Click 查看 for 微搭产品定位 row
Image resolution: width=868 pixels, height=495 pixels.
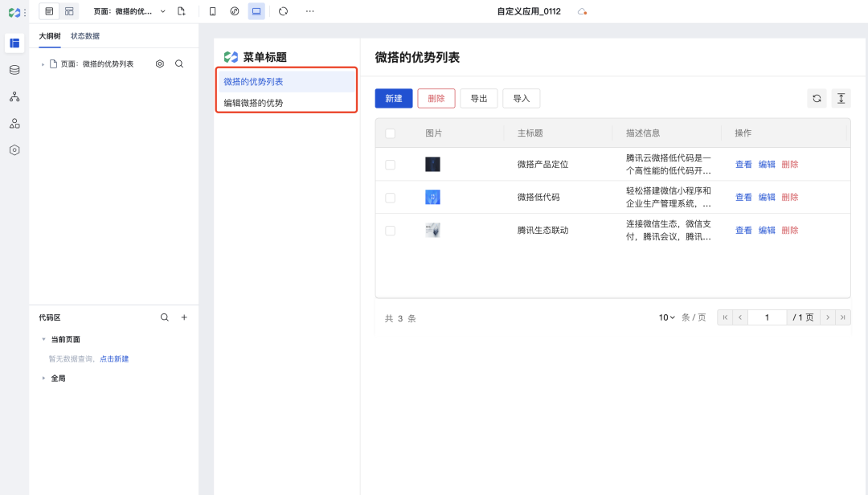pos(743,164)
